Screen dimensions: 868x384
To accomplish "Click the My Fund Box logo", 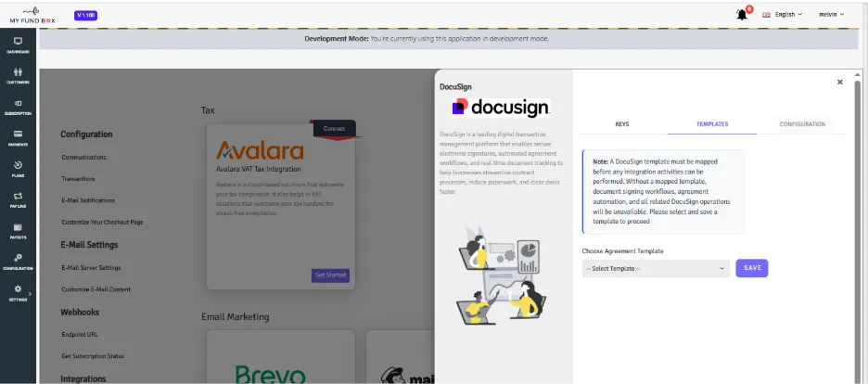I will [32, 15].
